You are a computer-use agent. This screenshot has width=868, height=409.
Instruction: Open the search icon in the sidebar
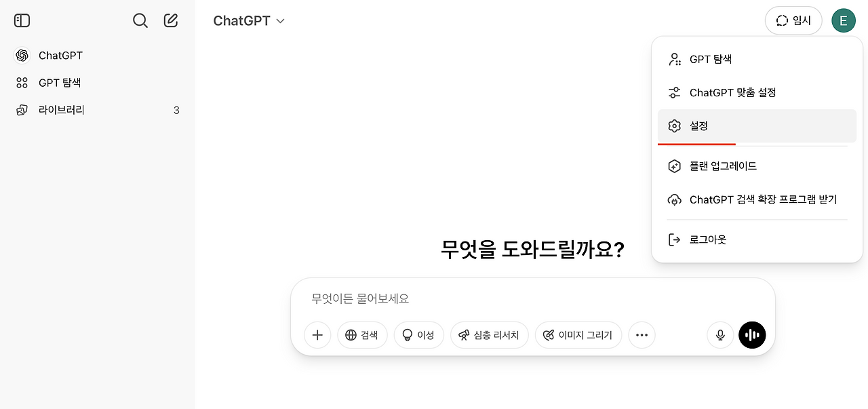[x=140, y=20]
